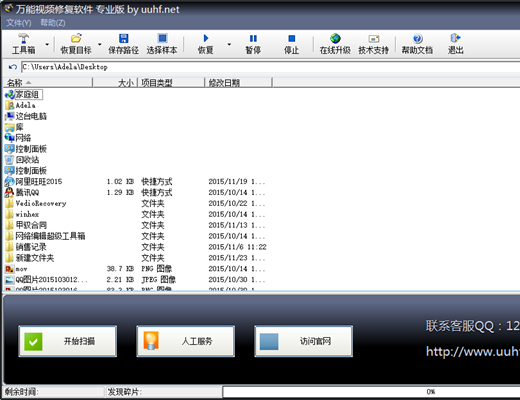Expand the 恢复目标 dropdown arrow
Screen dimensions: 520x400
coord(99,44)
